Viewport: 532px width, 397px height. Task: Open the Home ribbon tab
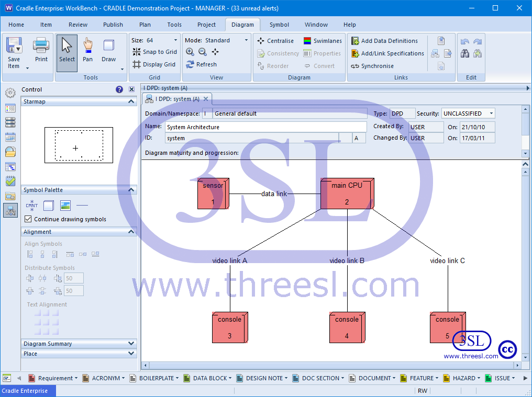[x=16, y=25]
